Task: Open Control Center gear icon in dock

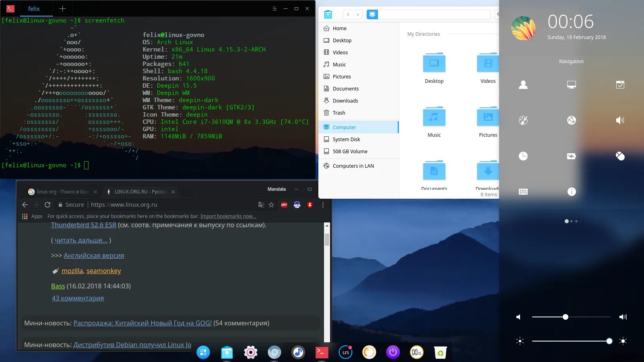Action: [x=251, y=352]
